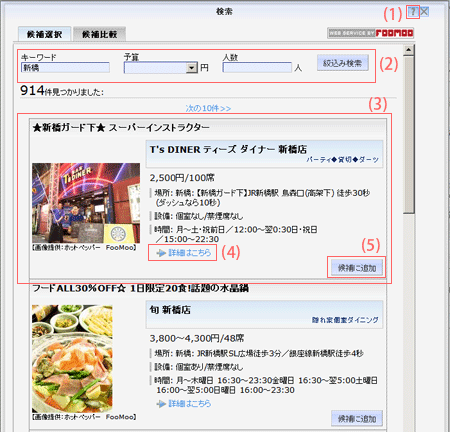Open the FooMoo web service banner

[370, 33]
